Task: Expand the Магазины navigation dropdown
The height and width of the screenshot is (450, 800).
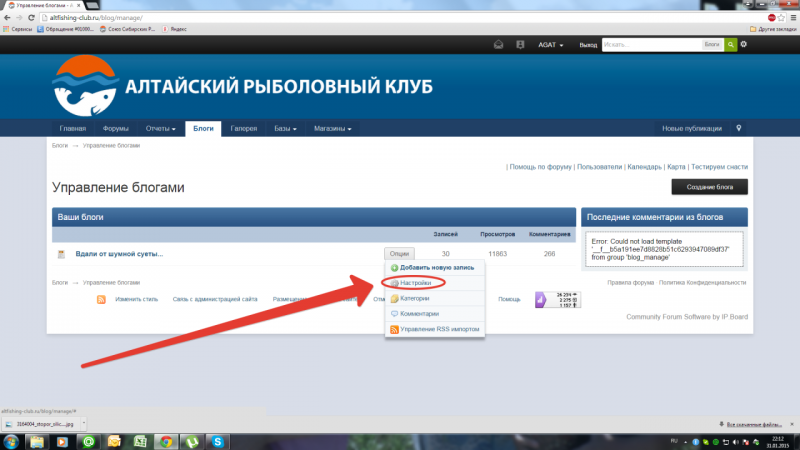Action: (x=333, y=129)
